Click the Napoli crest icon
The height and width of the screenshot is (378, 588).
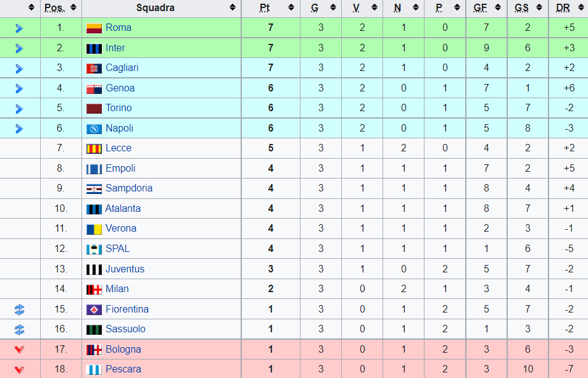[x=94, y=128]
